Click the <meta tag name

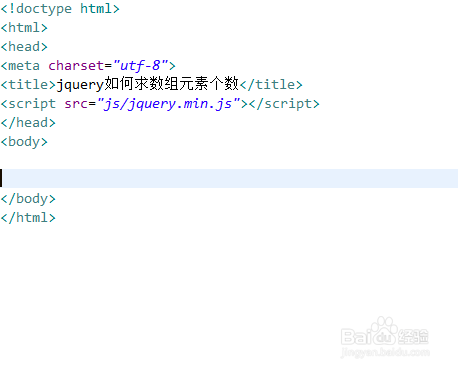20,66
